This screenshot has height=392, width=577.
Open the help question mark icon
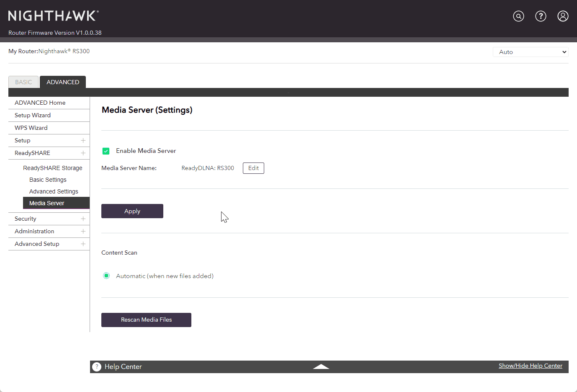(x=541, y=16)
